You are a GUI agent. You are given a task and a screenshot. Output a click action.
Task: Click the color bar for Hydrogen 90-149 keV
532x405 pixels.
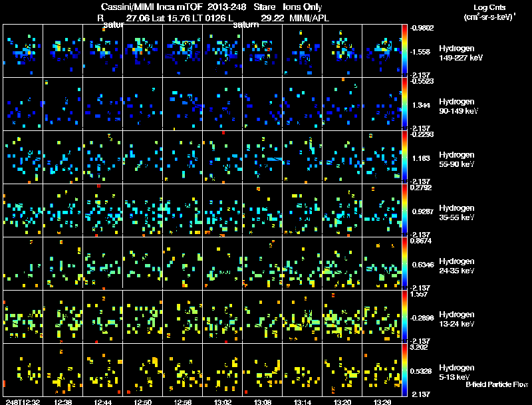coord(405,104)
